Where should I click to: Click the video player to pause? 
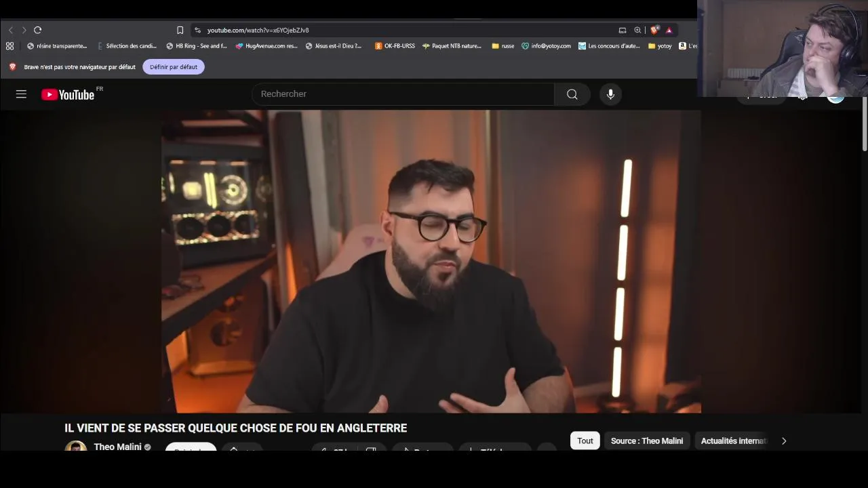pyautogui.click(x=431, y=262)
